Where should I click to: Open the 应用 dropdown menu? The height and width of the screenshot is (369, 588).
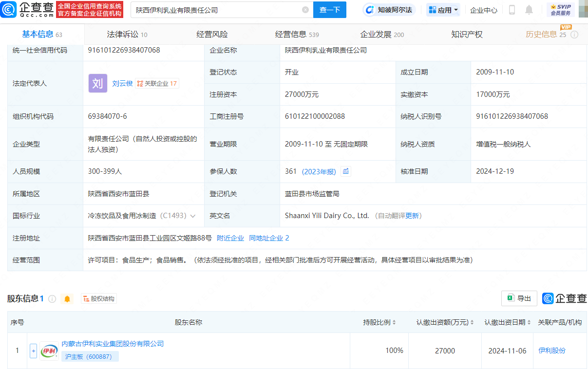pos(443,10)
